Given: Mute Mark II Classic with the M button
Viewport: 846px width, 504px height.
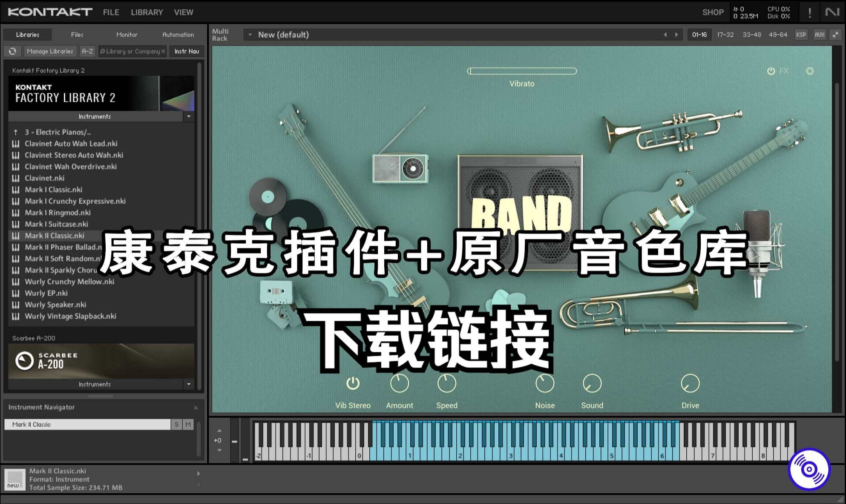Looking at the screenshot, I should (x=187, y=424).
